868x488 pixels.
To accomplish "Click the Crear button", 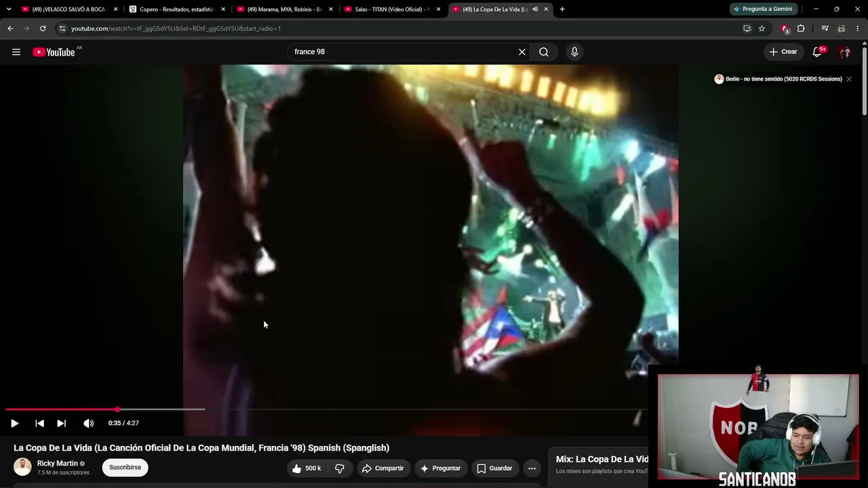I will 783,52.
